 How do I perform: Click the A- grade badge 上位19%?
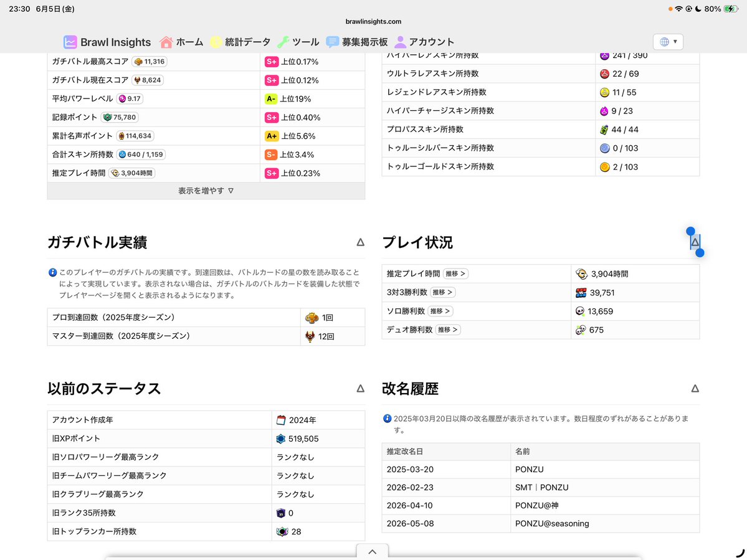click(271, 98)
